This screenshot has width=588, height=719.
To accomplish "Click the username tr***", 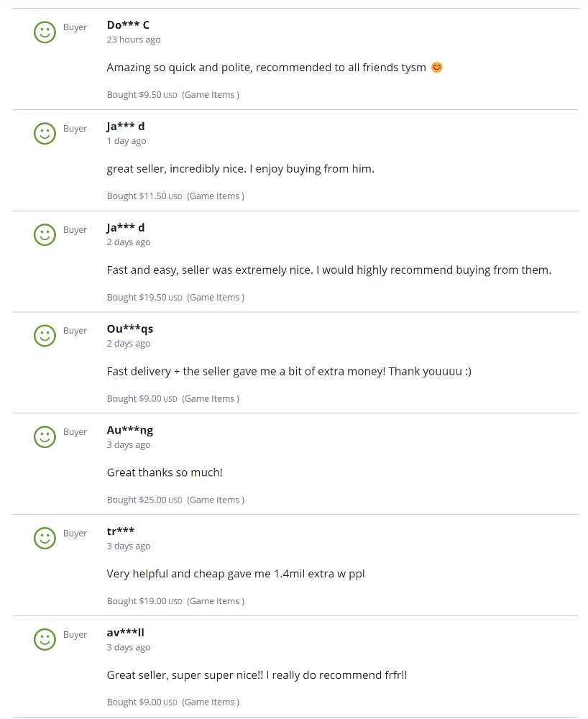I will coord(121,531).
